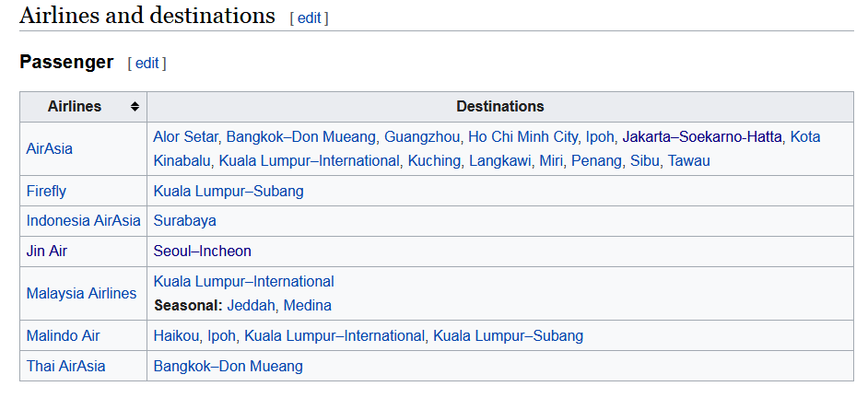Open the Indonesia AirAsia link
Viewport: 868px width, 398px height.
click(84, 221)
